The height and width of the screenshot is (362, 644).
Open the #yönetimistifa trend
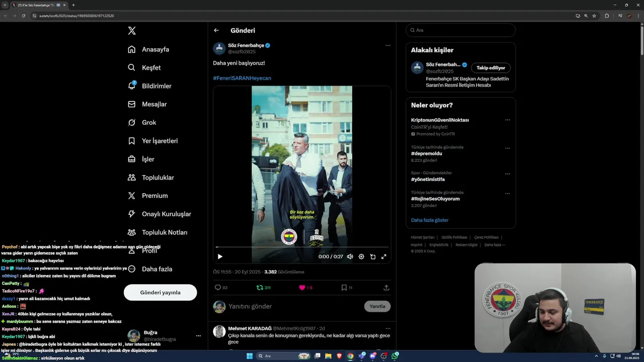coord(428,179)
